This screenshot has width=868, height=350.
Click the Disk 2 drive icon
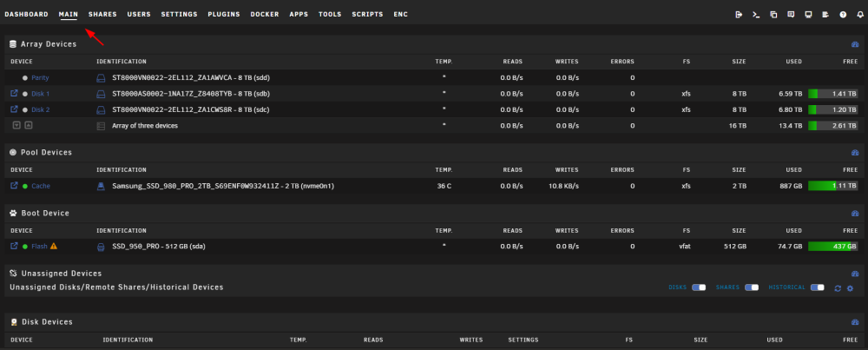(x=101, y=109)
